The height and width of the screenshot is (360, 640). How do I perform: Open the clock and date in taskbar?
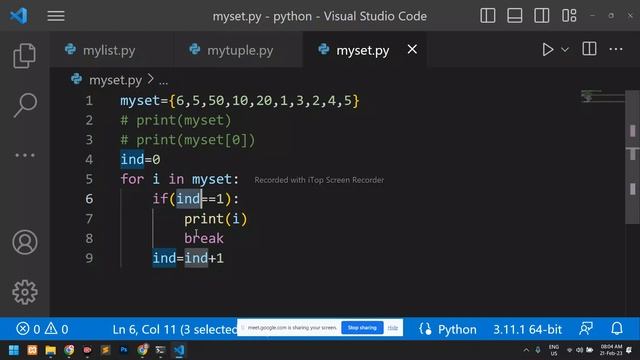(x=611, y=350)
